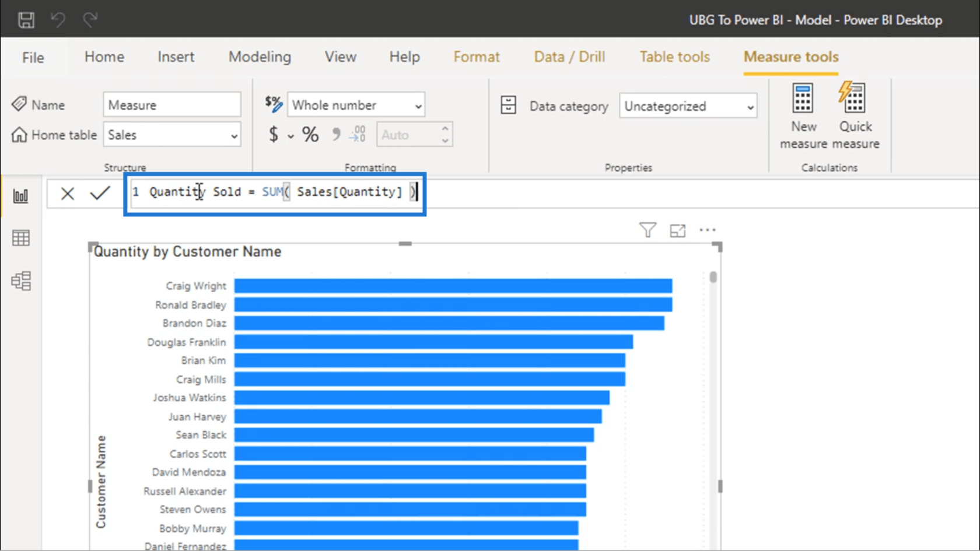Click the New measure button
The width and height of the screenshot is (980, 551).
click(x=803, y=116)
